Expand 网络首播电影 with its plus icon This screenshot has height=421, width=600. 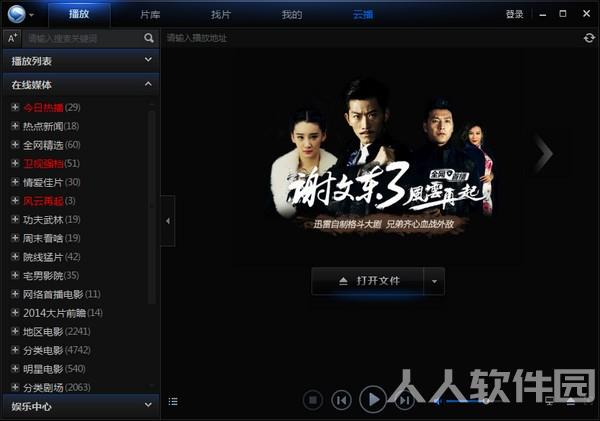(15, 294)
